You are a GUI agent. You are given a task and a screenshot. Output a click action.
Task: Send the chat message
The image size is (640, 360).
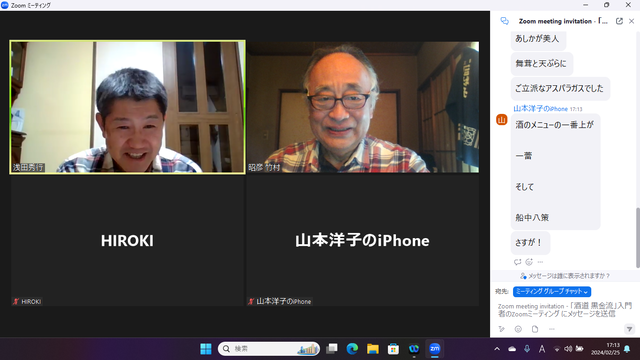(x=629, y=329)
